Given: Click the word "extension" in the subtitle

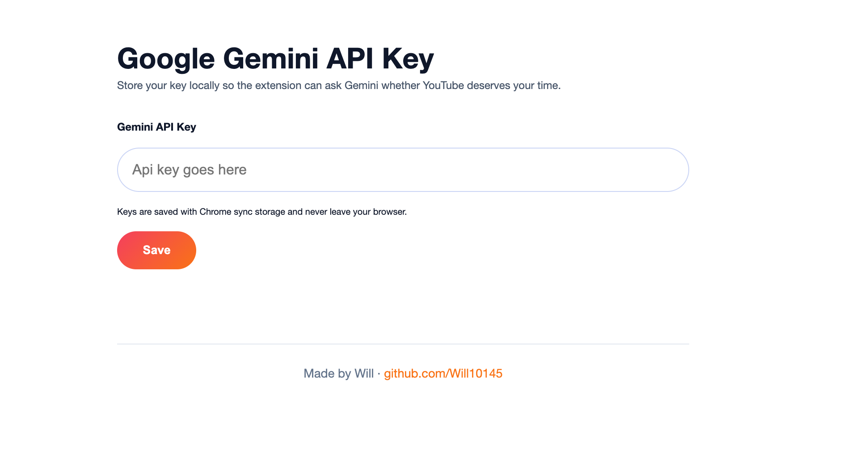Looking at the screenshot, I should pos(278,85).
